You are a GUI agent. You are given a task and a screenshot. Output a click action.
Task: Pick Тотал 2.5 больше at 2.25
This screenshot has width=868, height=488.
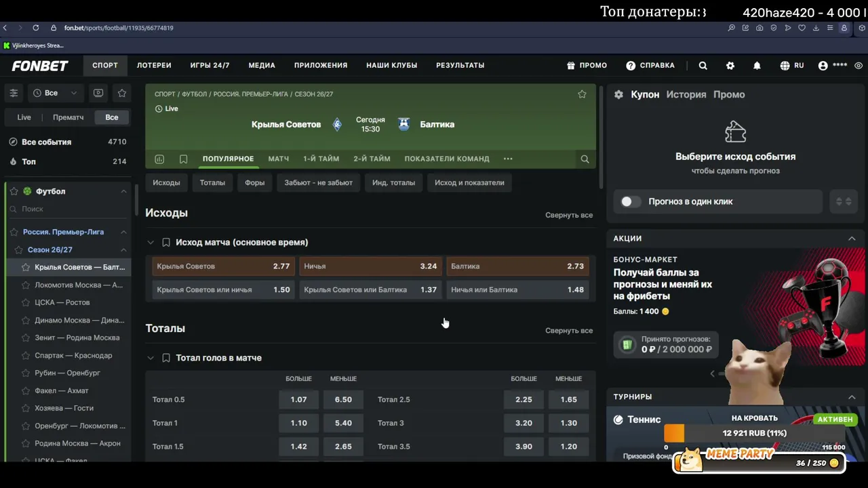(x=524, y=400)
